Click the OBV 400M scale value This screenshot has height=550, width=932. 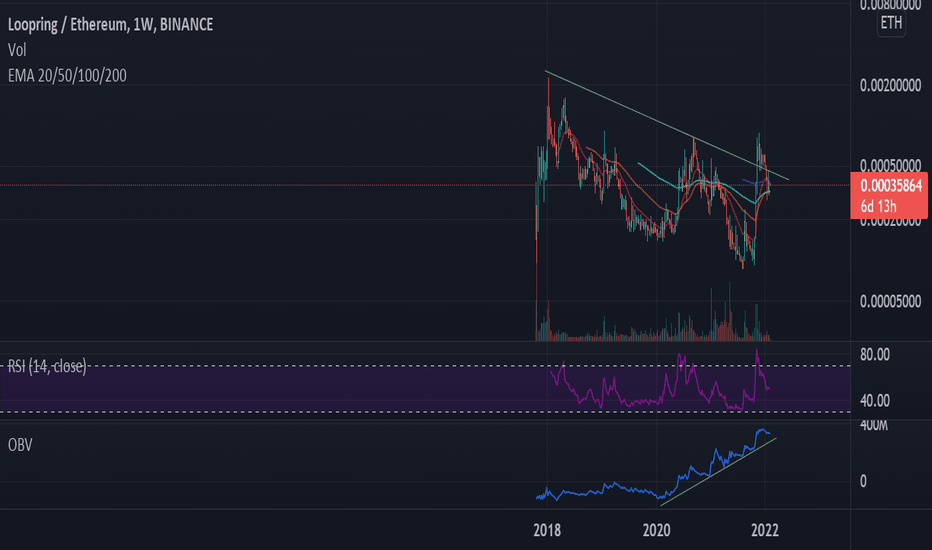(x=874, y=425)
